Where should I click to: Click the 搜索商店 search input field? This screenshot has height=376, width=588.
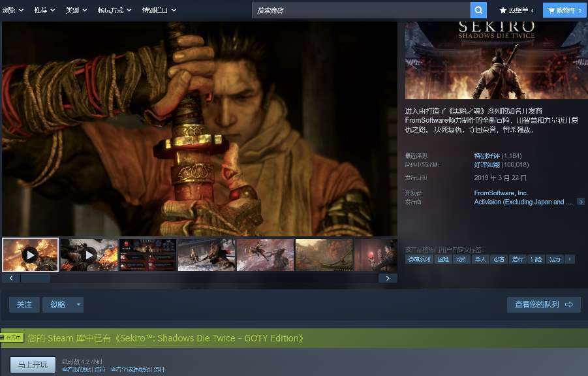pyautogui.click(x=361, y=10)
